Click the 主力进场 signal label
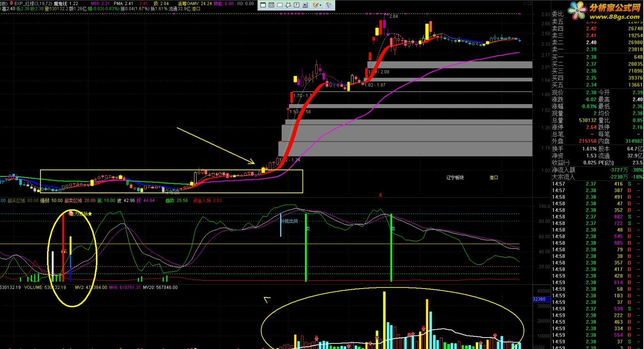Image resolution: width=644 pixels, height=349 pixels. pos(80,214)
